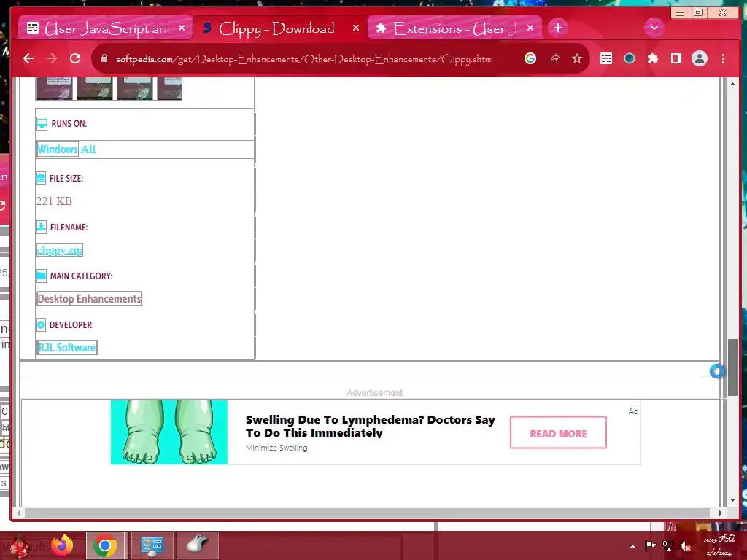Open the taskbar clock and date
This screenshot has width=747, height=560.
point(719,545)
